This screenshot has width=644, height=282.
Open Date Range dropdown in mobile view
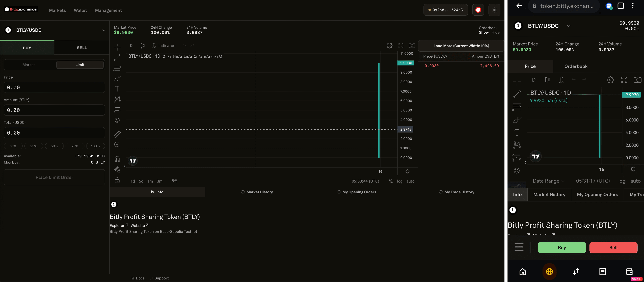coord(549,181)
